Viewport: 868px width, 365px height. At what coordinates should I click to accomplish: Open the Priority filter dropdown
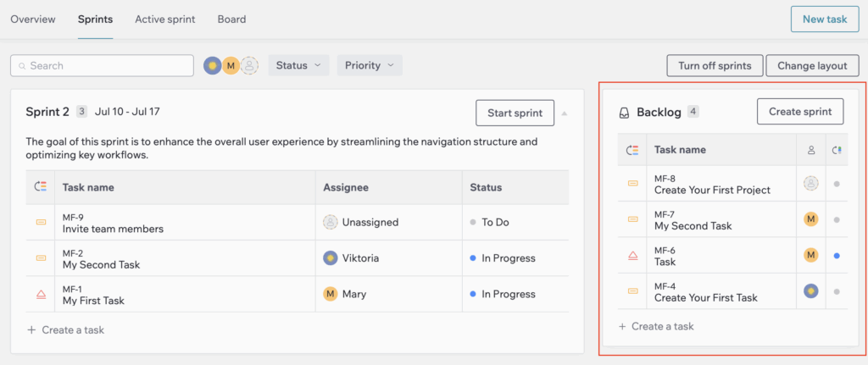[x=370, y=65]
